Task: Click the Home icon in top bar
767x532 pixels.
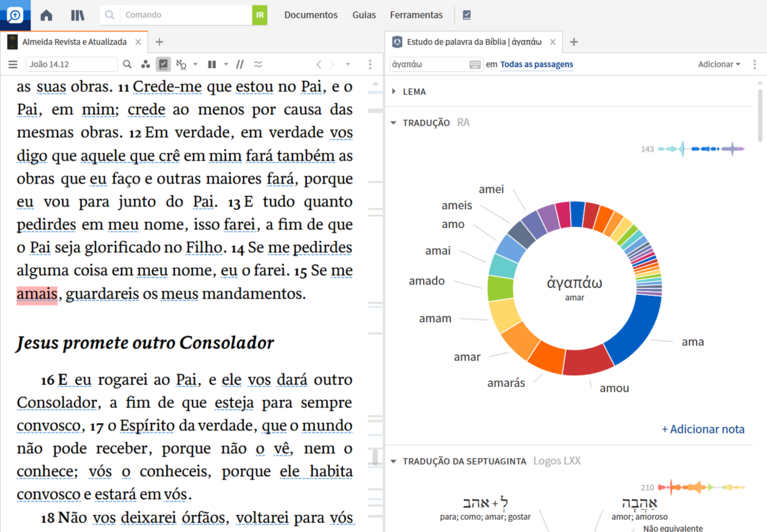Action: [x=46, y=15]
